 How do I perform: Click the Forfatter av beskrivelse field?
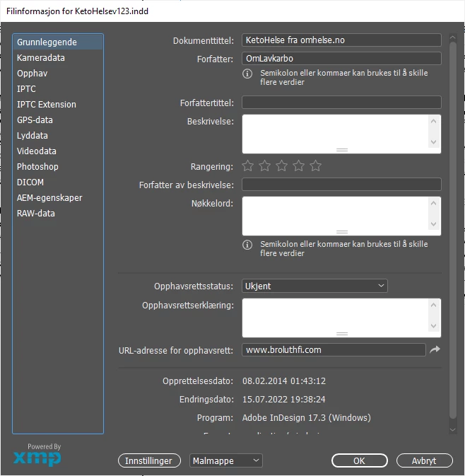341,185
